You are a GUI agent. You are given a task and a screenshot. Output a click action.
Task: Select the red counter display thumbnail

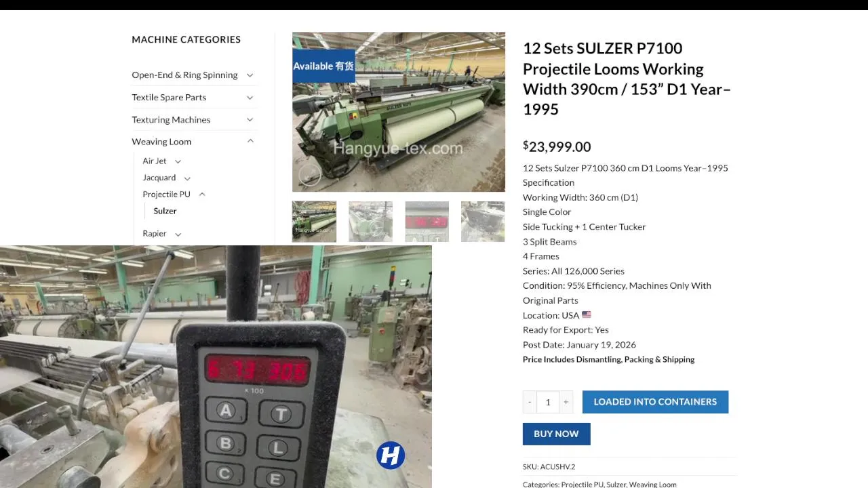click(x=427, y=222)
